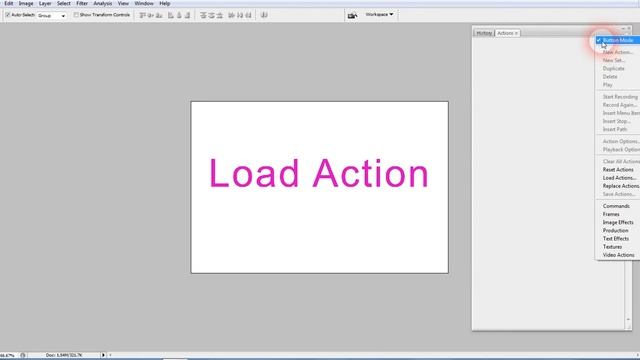Choose Reset Actions from the panel menu
Image resolution: width=640 pixels, height=360 pixels.
618,170
